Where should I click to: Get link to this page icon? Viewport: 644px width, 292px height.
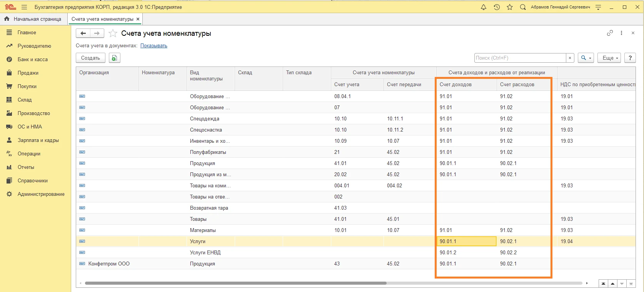[x=610, y=33]
